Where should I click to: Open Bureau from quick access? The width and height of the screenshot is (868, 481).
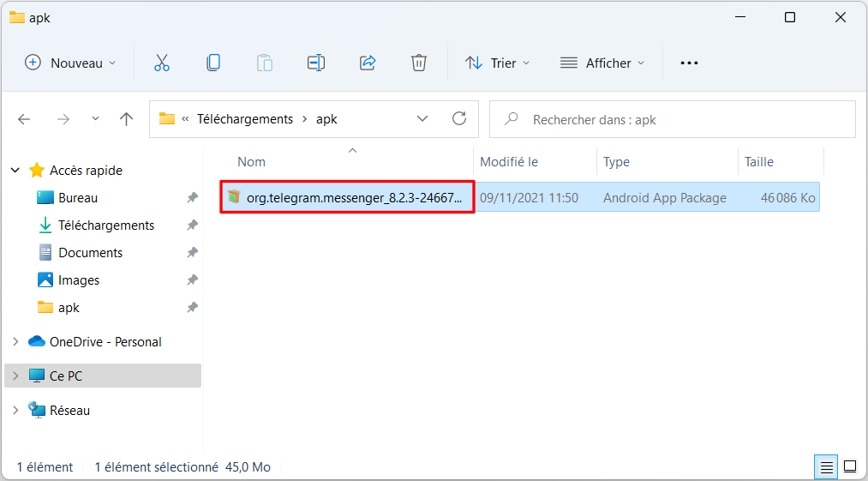point(78,198)
